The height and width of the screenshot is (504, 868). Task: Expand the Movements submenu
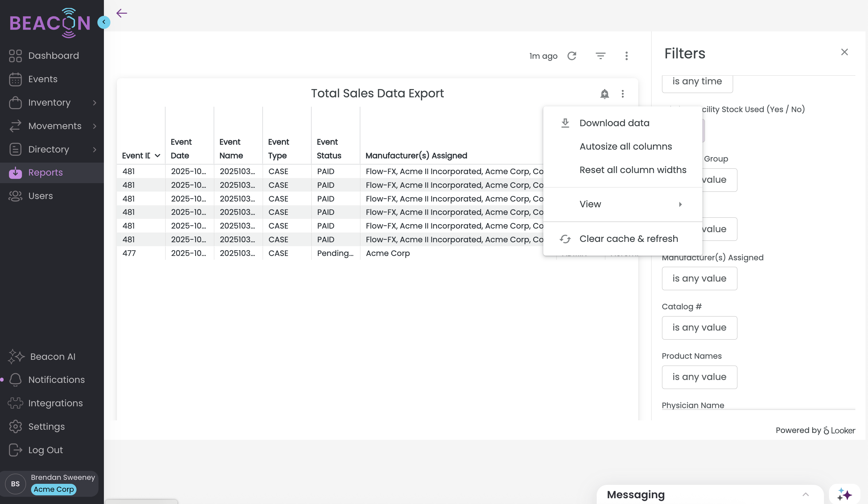point(95,126)
